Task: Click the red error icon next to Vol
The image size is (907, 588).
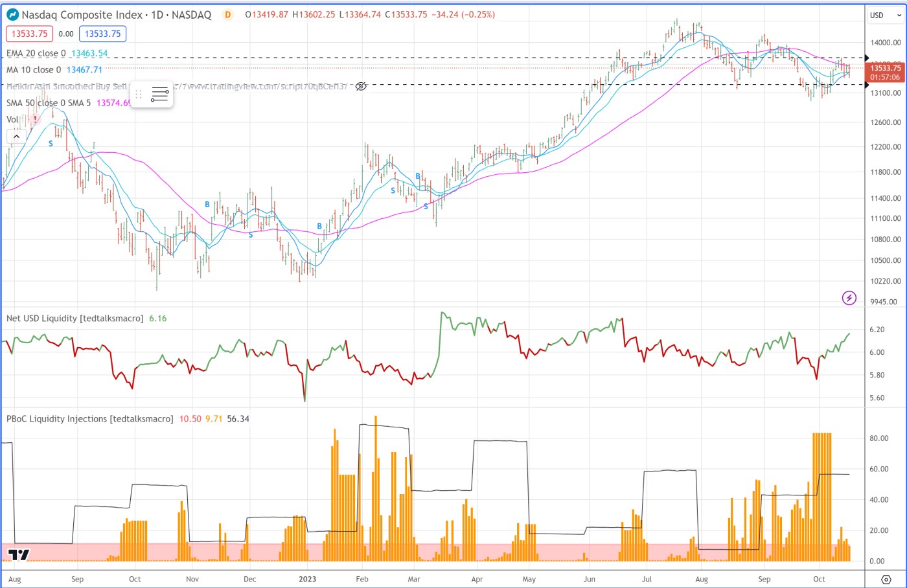Action: [35, 119]
